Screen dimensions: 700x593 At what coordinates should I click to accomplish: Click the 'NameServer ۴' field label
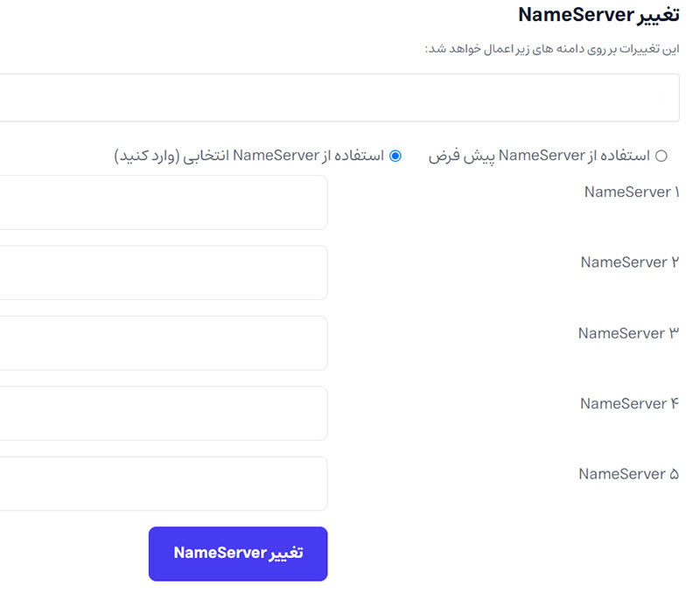630,403
